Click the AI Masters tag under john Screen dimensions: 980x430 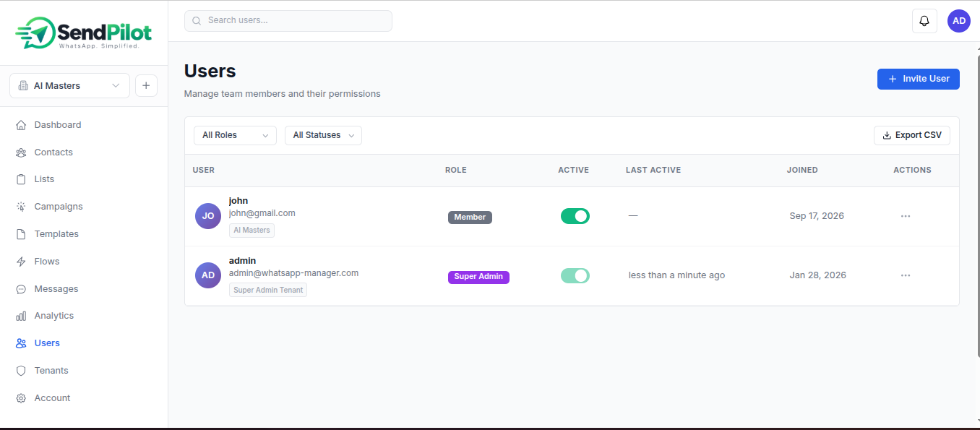pyautogui.click(x=252, y=231)
